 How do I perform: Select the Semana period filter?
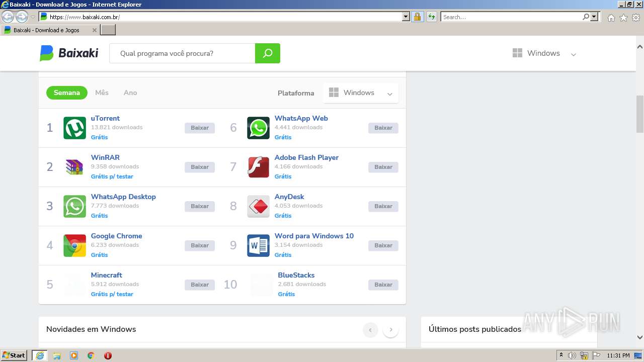(67, 93)
